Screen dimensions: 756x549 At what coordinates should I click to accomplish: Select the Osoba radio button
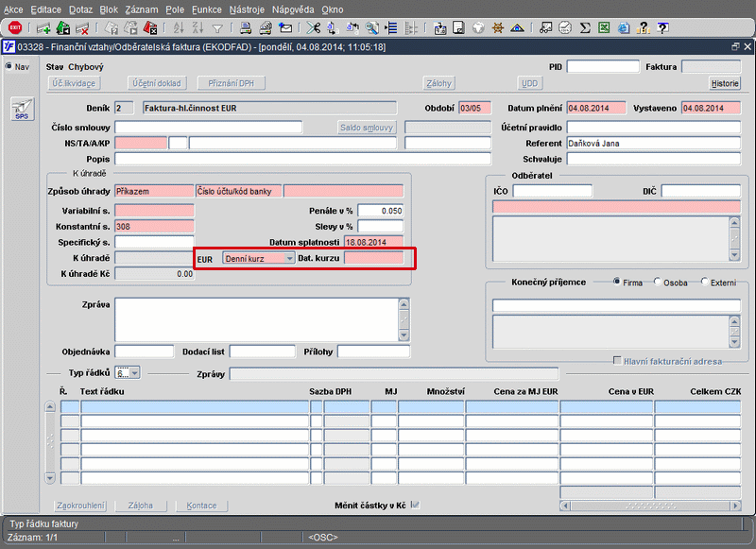(659, 283)
